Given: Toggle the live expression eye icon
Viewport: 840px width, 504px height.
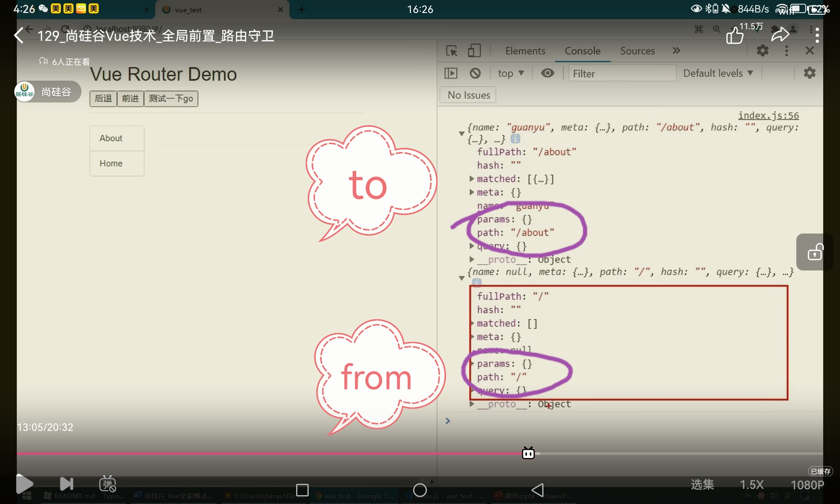Looking at the screenshot, I should pos(547,73).
